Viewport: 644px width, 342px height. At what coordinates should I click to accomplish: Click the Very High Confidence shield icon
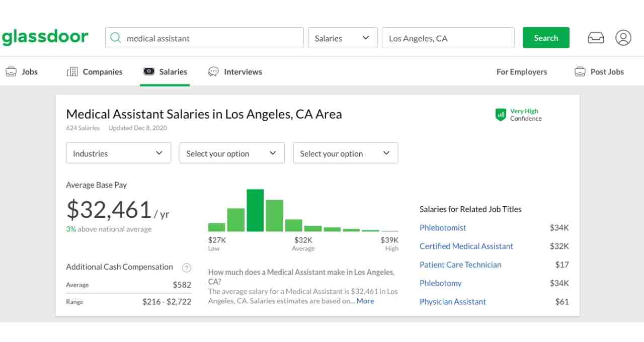pyautogui.click(x=500, y=115)
